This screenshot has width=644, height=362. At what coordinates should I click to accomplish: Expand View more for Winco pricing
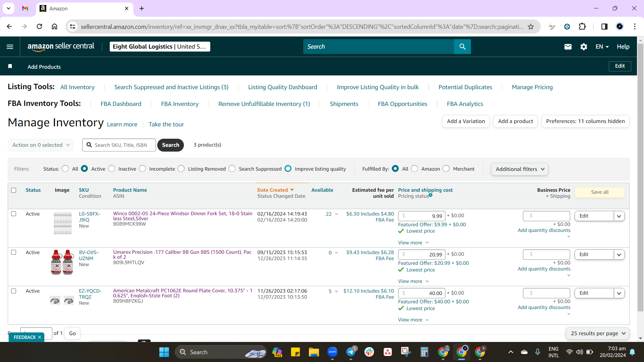coord(413,243)
